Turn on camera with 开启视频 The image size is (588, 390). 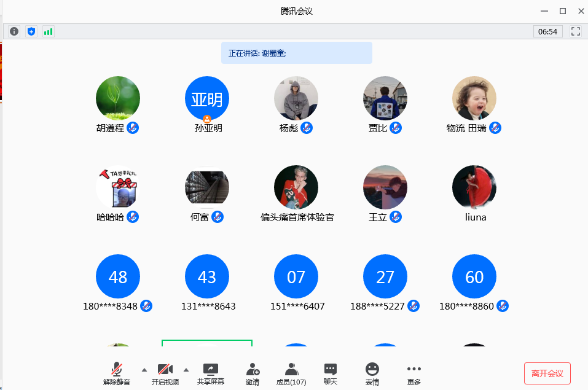click(165, 373)
